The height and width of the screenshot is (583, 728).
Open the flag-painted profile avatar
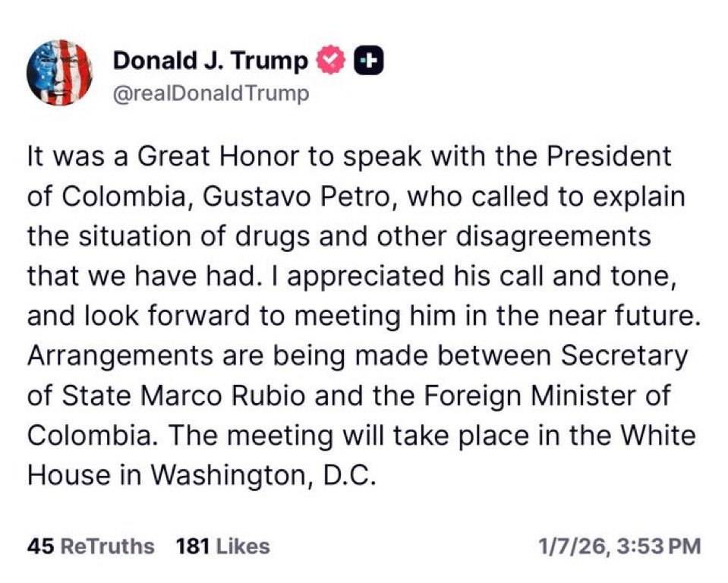[59, 73]
